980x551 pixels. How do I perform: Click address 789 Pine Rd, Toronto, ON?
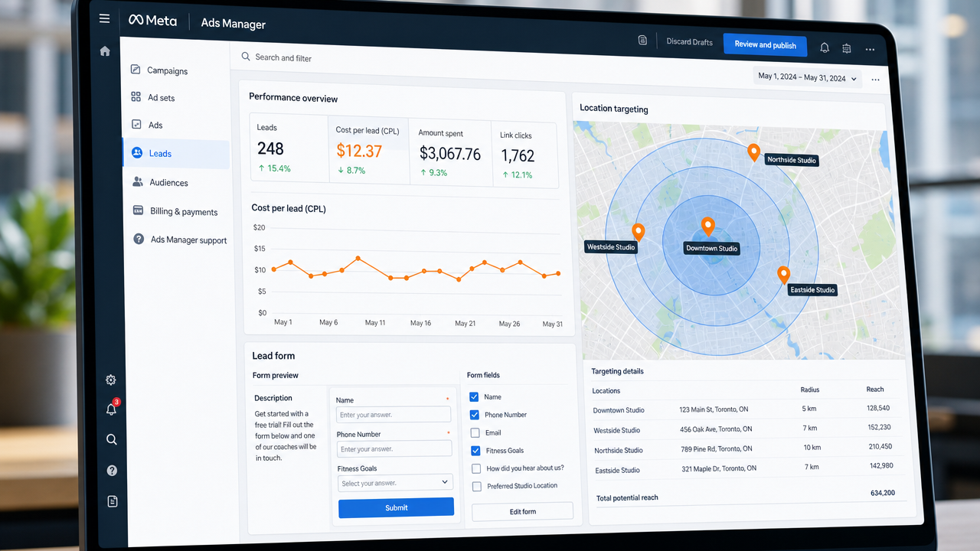(x=717, y=449)
